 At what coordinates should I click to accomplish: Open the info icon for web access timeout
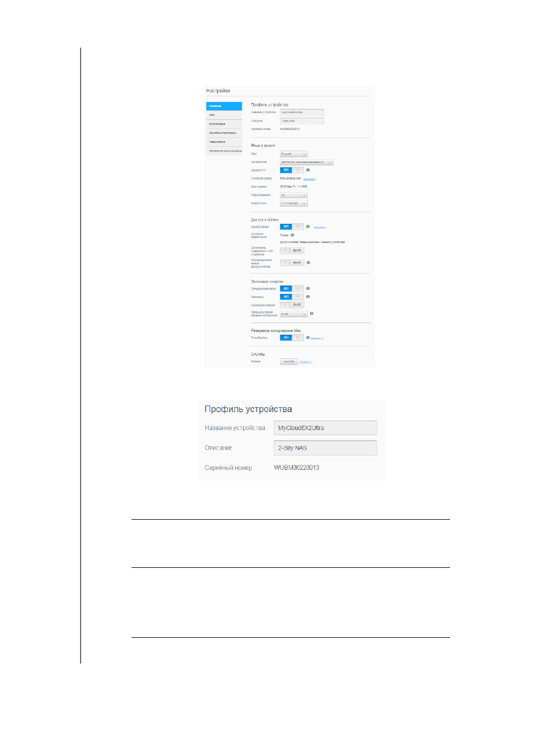point(312,314)
